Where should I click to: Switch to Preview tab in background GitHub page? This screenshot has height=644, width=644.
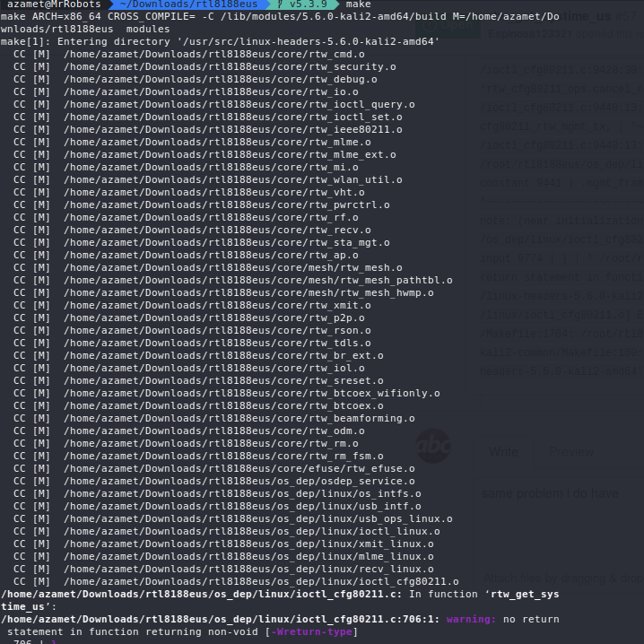pyautogui.click(x=570, y=452)
